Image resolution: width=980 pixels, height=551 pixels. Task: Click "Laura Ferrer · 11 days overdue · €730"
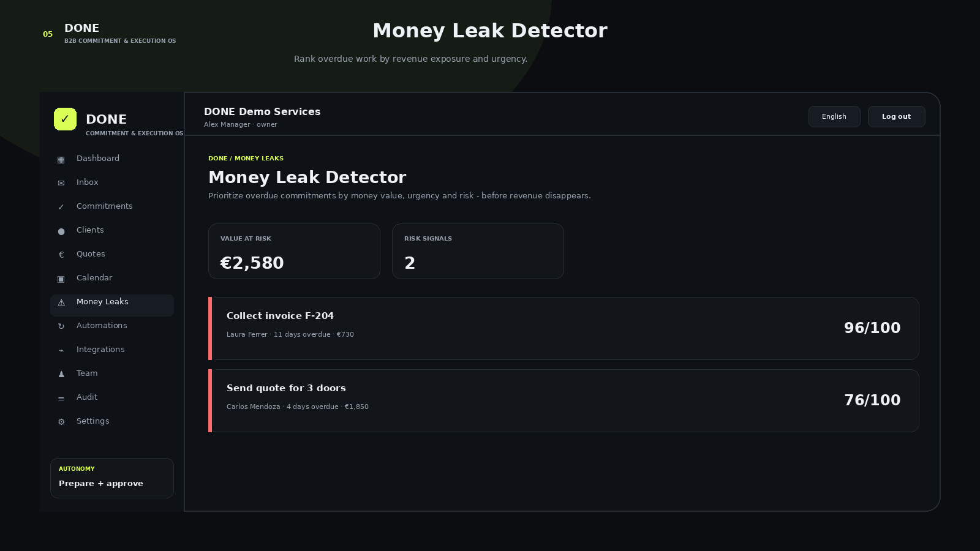290,334
